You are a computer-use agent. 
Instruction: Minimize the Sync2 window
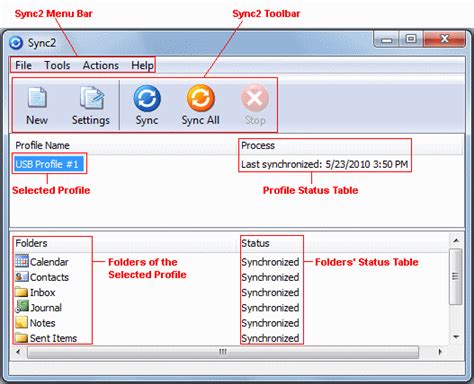coord(386,40)
